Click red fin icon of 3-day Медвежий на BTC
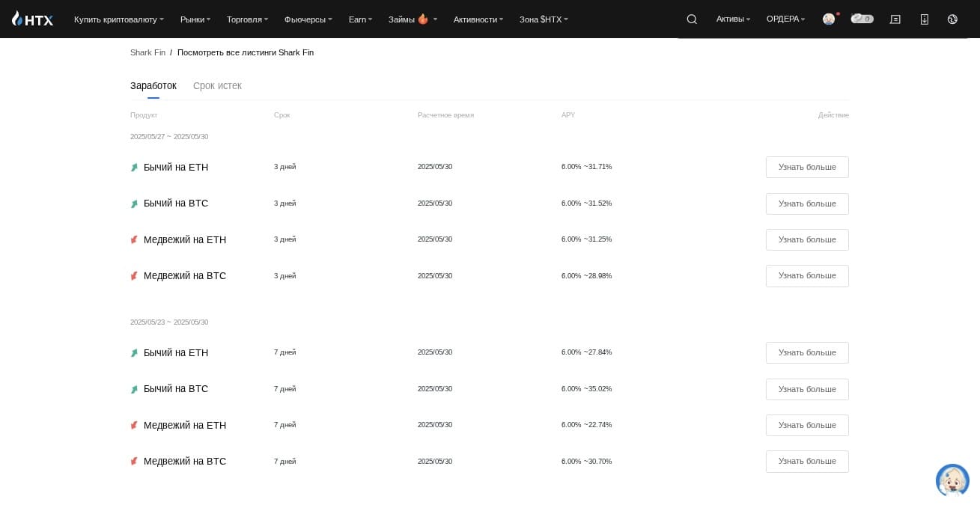The image size is (980, 505). pos(135,276)
